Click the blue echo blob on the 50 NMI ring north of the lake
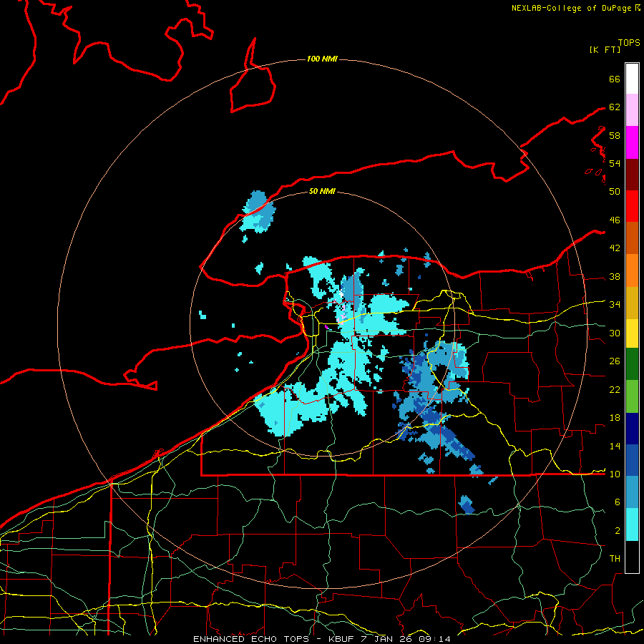Image resolution: width=644 pixels, height=644 pixels. click(258, 212)
